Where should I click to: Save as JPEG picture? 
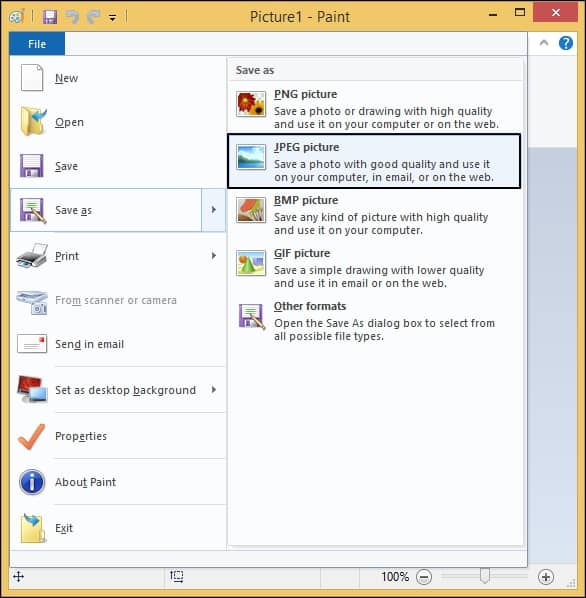click(374, 161)
